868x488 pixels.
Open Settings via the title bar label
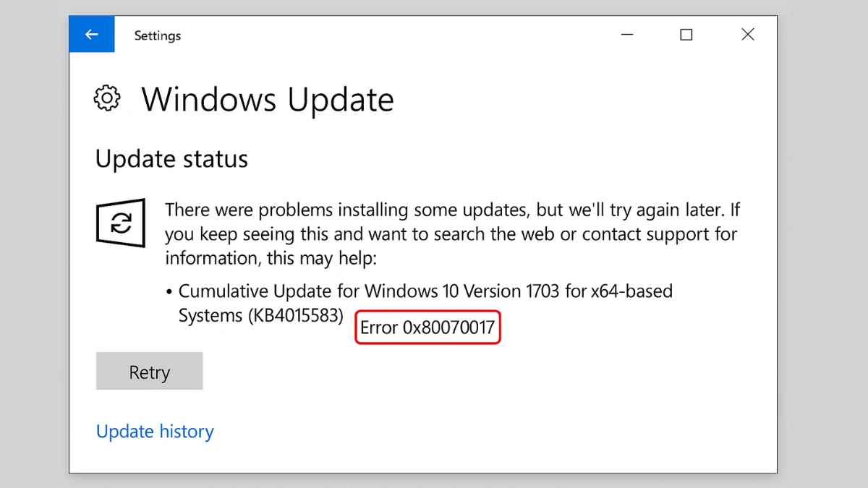[x=157, y=35]
